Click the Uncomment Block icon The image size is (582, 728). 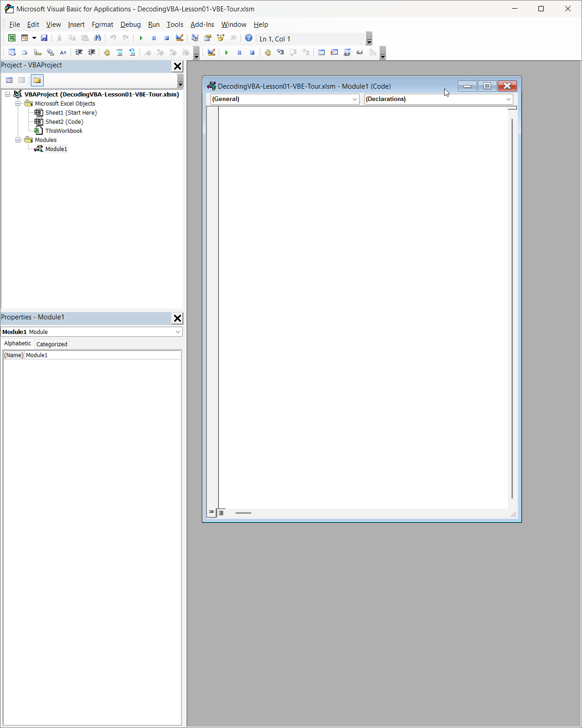(132, 52)
